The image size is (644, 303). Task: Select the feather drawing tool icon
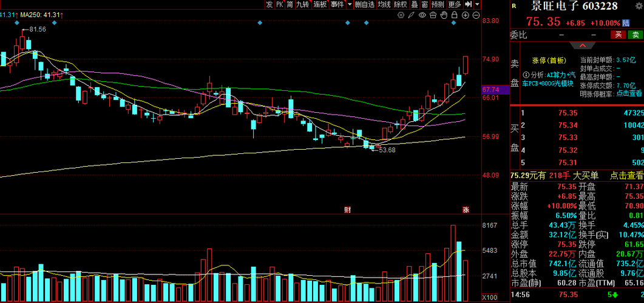(x=412, y=15)
